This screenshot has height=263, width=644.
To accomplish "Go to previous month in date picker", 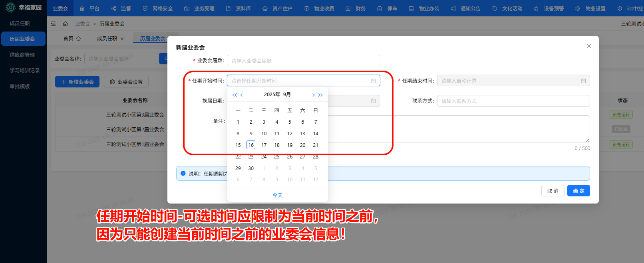I will (x=241, y=95).
